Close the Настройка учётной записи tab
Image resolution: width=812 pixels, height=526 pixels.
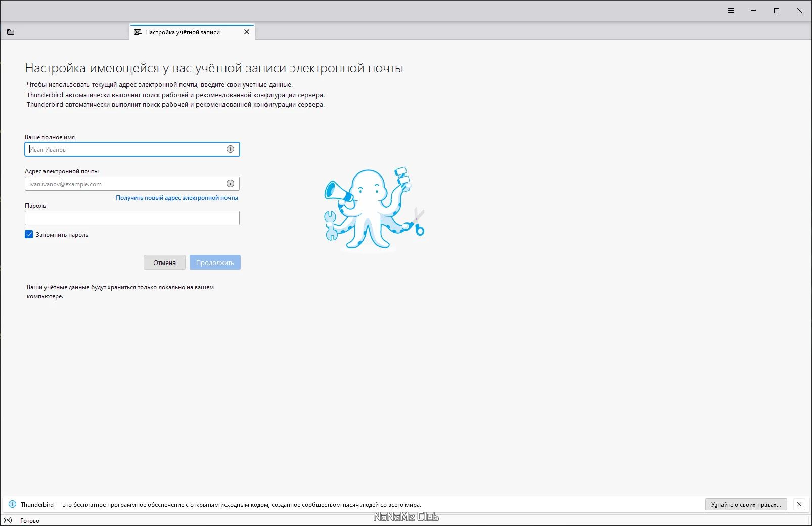tap(247, 32)
